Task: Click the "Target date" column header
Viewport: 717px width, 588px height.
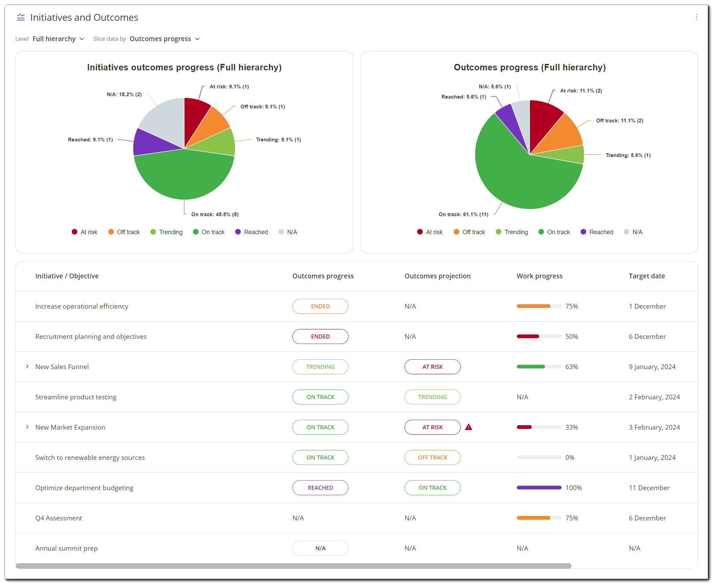Action: (x=646, y=276)
